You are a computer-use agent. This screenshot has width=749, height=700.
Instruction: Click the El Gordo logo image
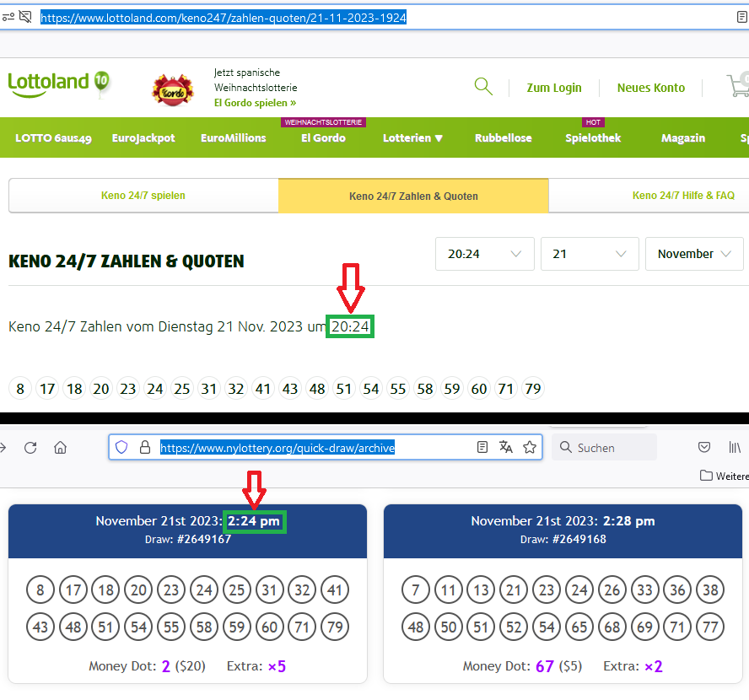(173, 89)
